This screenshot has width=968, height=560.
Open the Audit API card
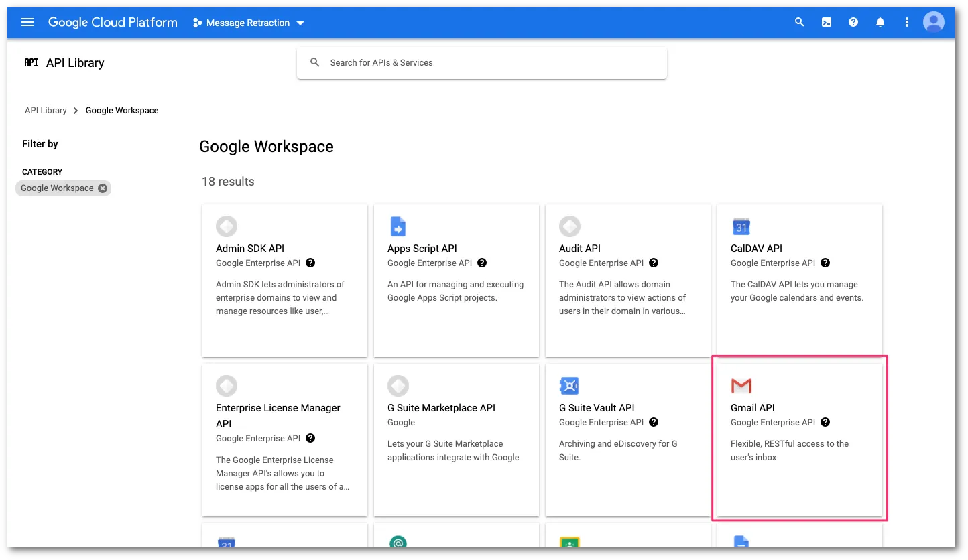627,281
